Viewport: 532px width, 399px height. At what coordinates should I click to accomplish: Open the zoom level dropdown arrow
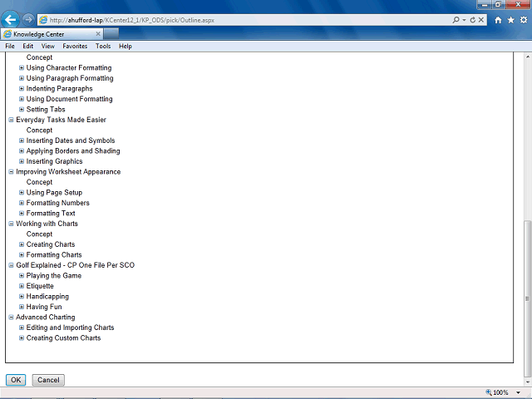point(518,392)
